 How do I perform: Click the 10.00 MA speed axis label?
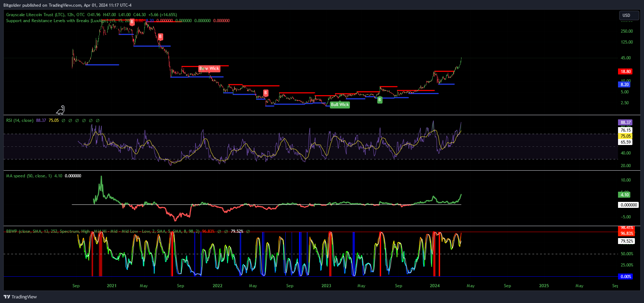pos(625,180)
